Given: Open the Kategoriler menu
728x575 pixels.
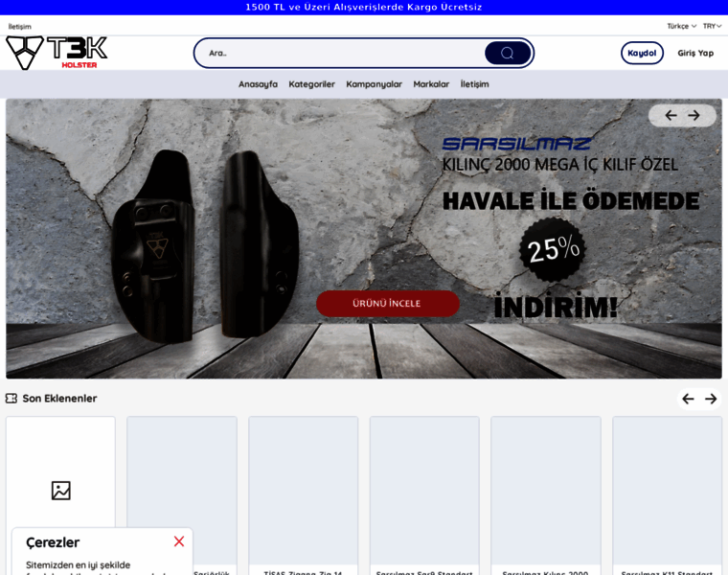Looking at the screenshot, I should pos(311,84).
